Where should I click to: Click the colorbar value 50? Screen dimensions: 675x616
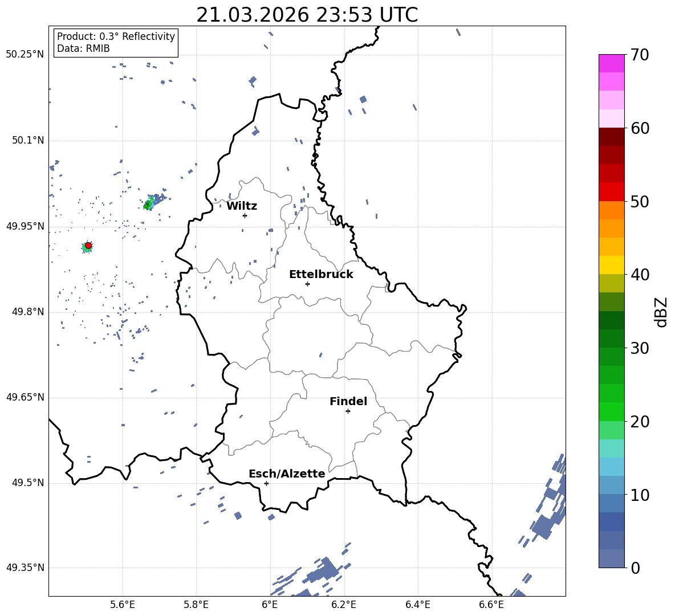(x=640, y=201)
